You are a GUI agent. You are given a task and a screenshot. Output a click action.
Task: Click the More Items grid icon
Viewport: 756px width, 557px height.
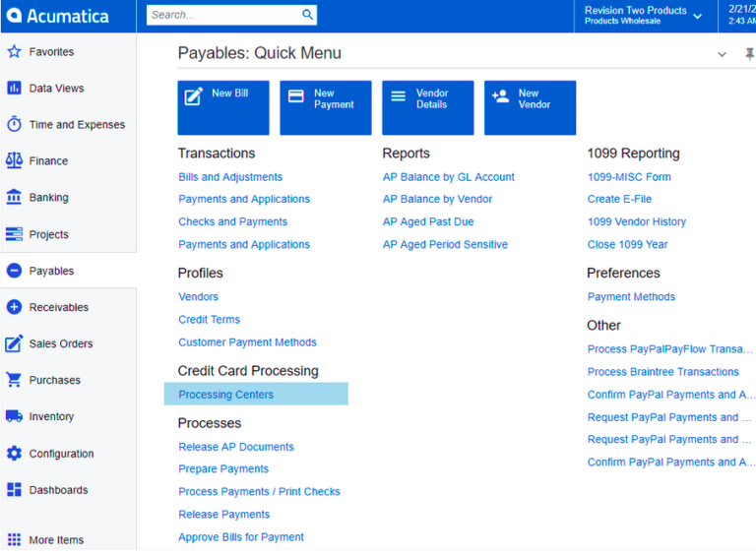pos(14,539)
